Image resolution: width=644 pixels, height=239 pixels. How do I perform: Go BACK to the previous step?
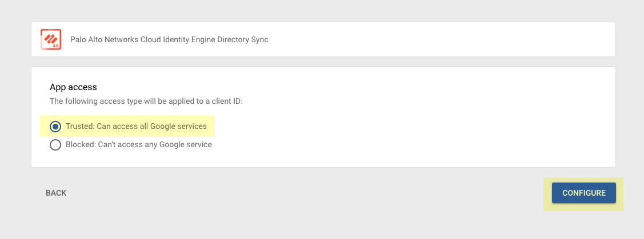point(56,193)
